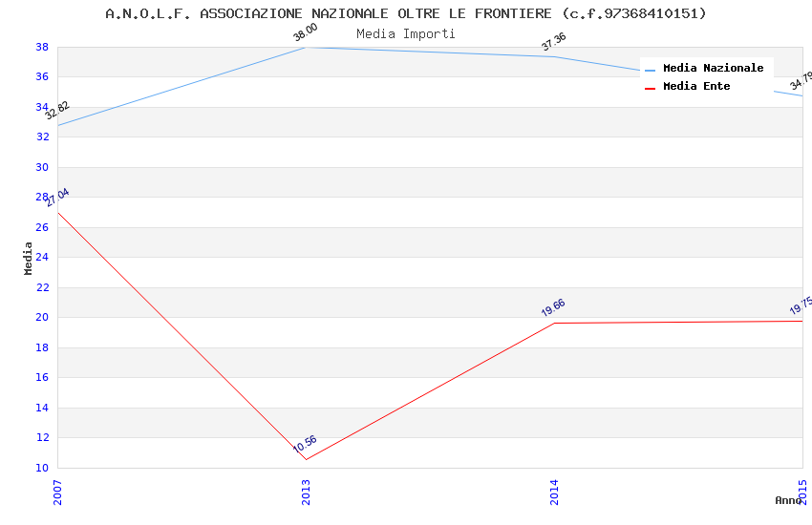Click the 24 y-axis tick label

pyautogui.click(x=42, y=257)
